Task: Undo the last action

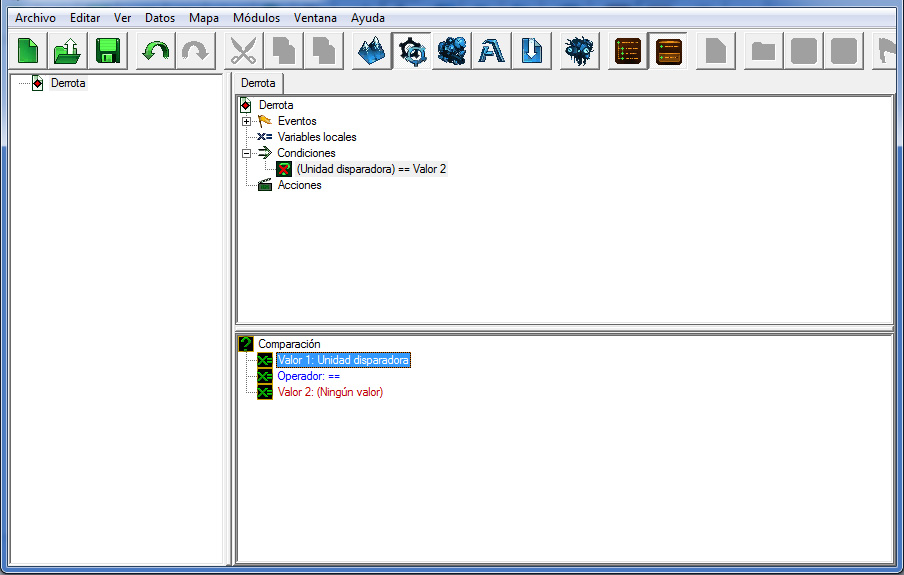Action: pyautogui.click(x=156, y=51)
